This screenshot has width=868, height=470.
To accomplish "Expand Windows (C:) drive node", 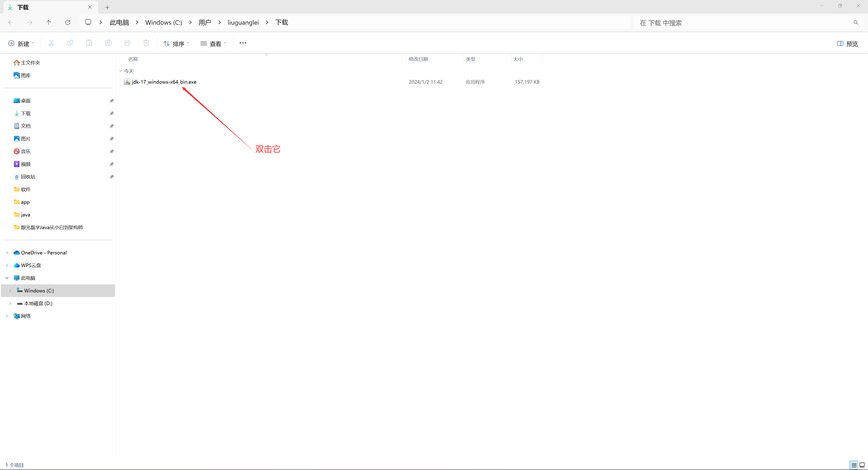I will 10,291.
